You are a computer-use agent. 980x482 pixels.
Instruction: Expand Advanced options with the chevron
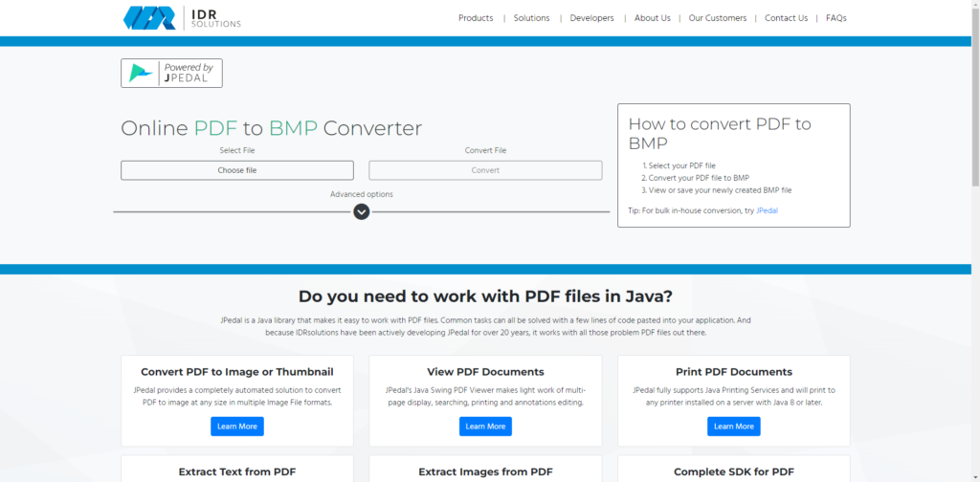pos(361,211)
